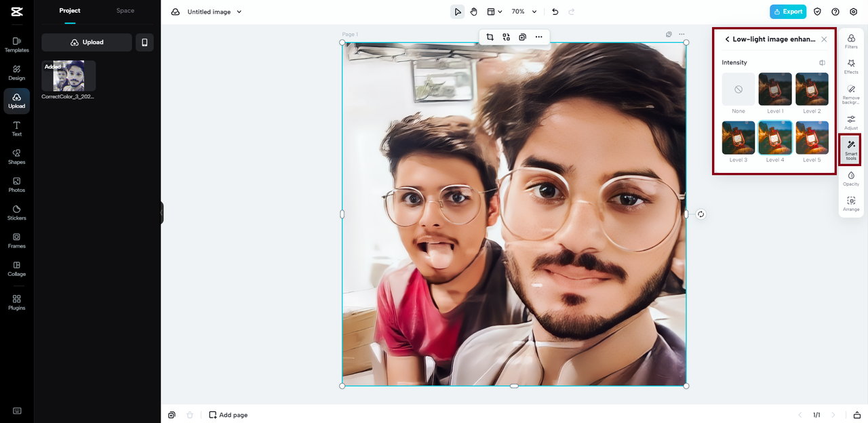Open the Shapes sidebar panel
This screenshot has height=423, width=868.
click(x=16, y=157)
